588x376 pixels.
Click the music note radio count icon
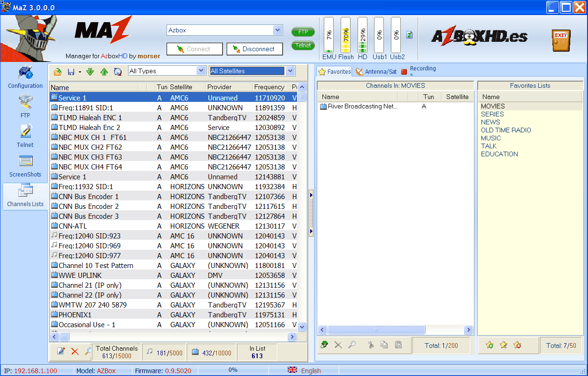149,351
